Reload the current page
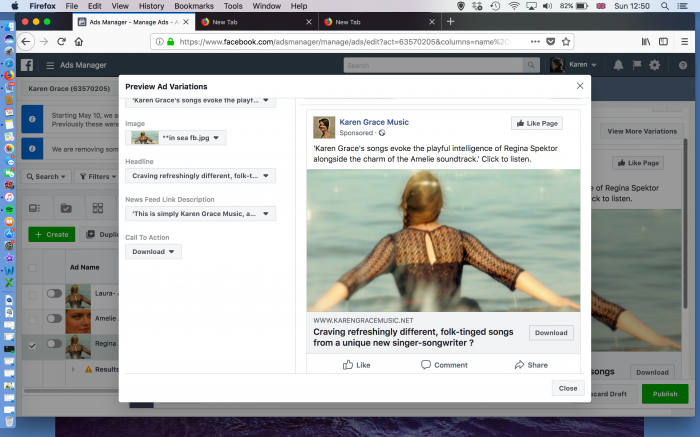700x437 pixels. pos(62,42)
